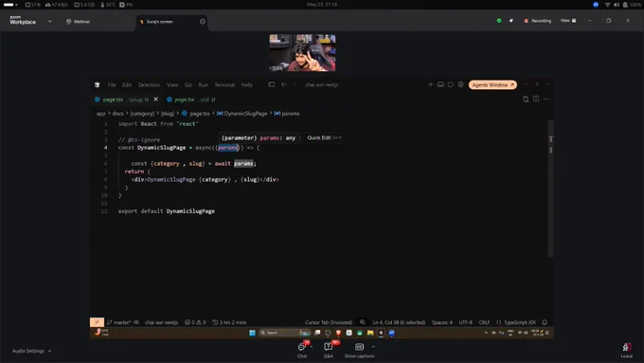
Task: Click the remote window icon in status bar
Action: pyautogui.click(x=97, y=322)
